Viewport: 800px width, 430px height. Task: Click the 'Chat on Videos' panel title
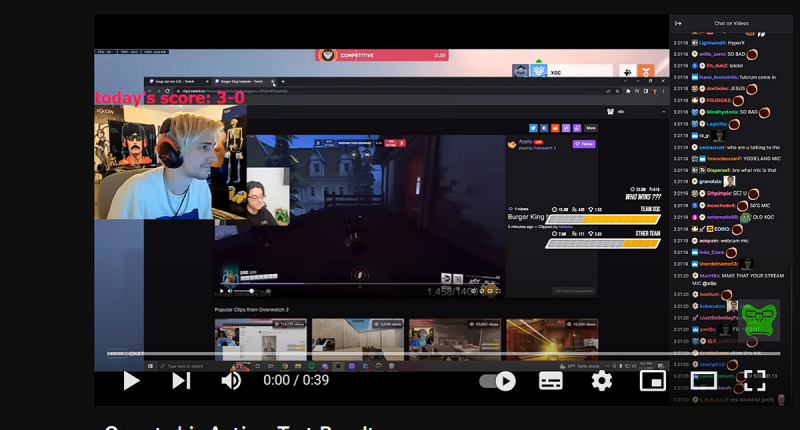731,23
